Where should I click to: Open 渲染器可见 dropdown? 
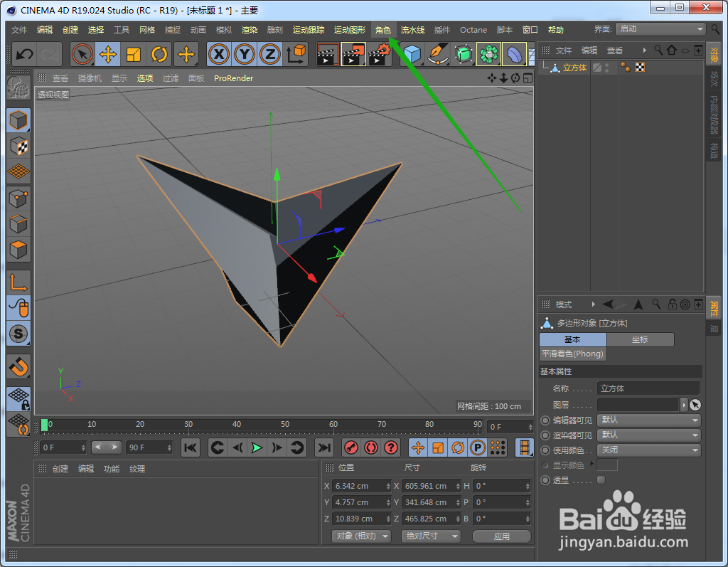click(648, 435)
